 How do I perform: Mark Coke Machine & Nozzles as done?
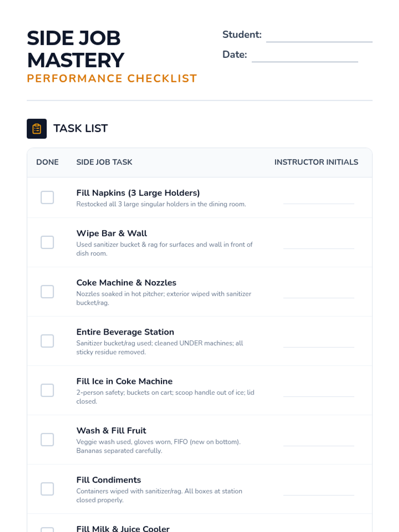point(47,292)
